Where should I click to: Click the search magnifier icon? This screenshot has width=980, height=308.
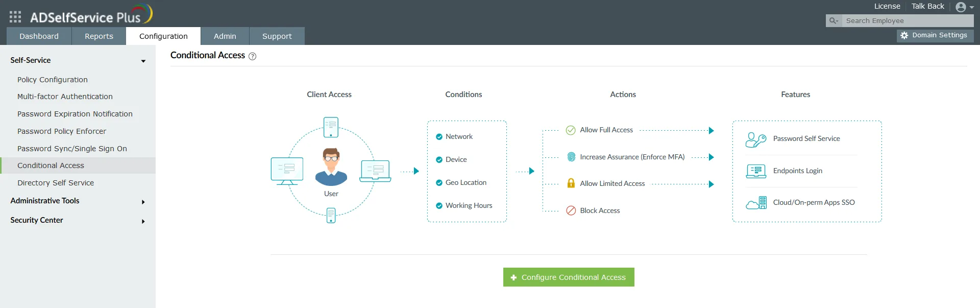point(834,21)
